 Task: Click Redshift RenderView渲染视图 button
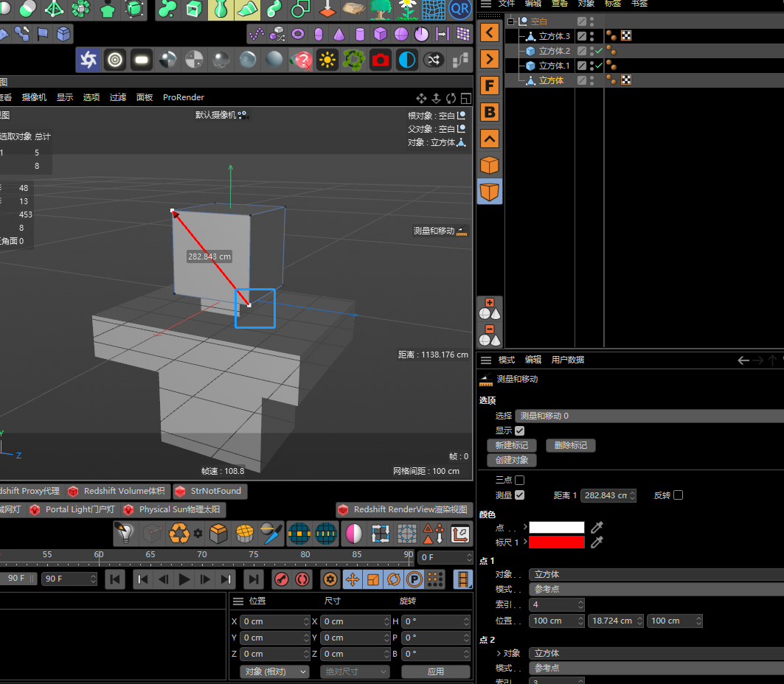tap(404, 509)
